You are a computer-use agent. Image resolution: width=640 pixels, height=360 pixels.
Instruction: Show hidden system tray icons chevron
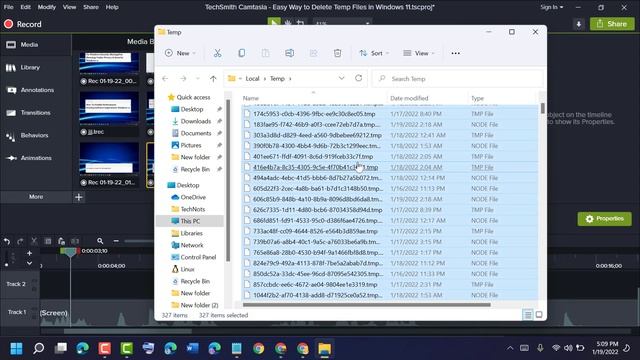pos(510,348)
